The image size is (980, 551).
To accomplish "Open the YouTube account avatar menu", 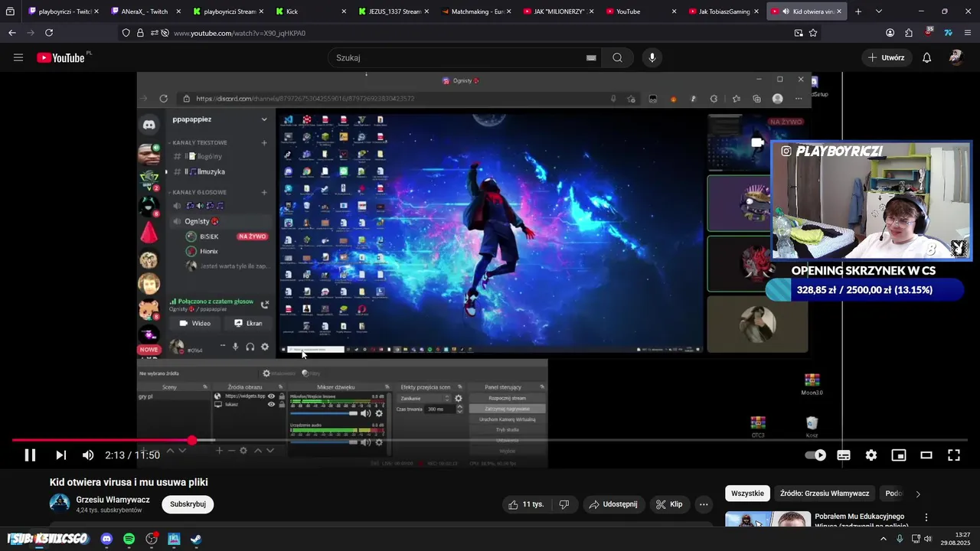I will [x=955, y=57].
